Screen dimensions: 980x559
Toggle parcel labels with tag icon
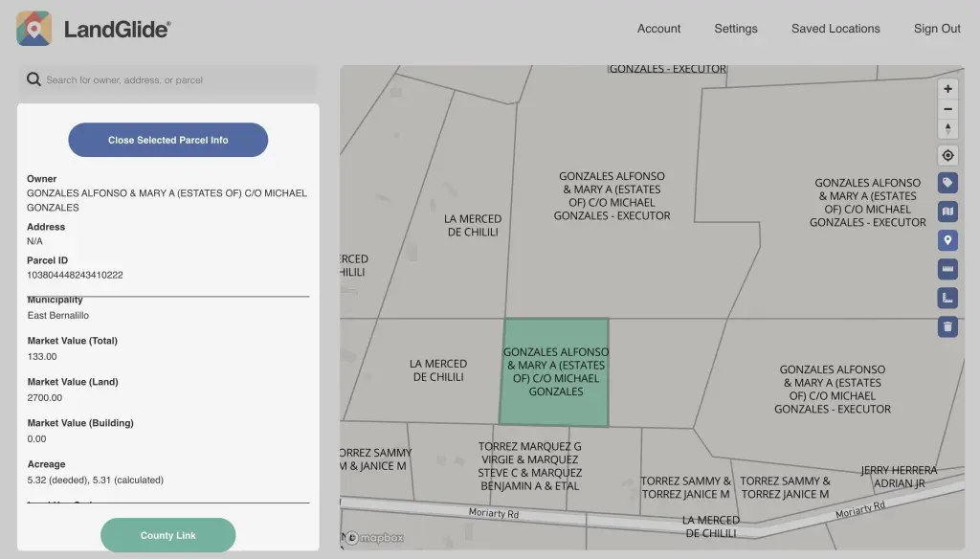click(x=947, y=183)
